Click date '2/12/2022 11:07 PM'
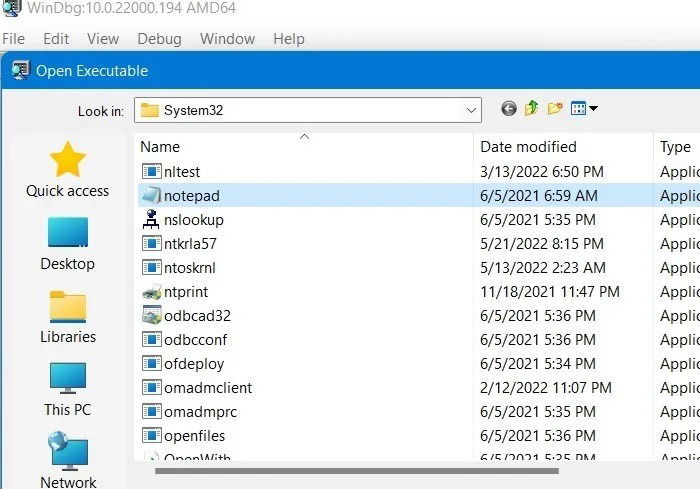 (x=546, y=388)
